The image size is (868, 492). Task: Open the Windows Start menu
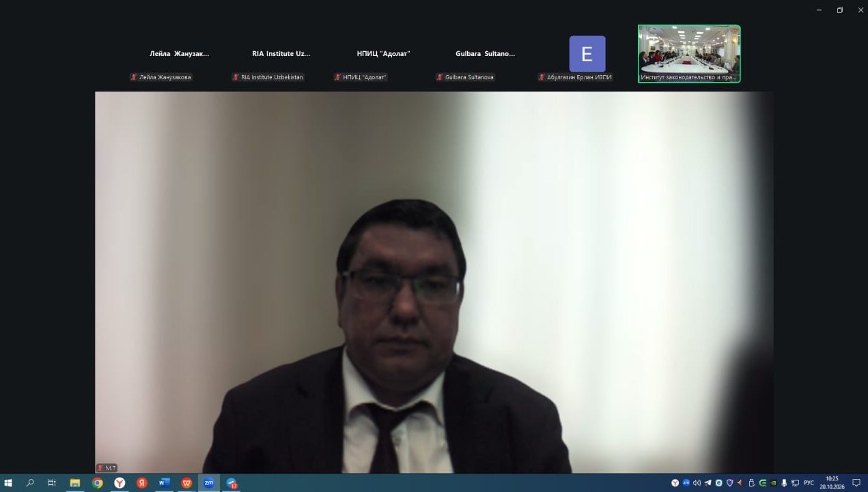tap(8, 482)
